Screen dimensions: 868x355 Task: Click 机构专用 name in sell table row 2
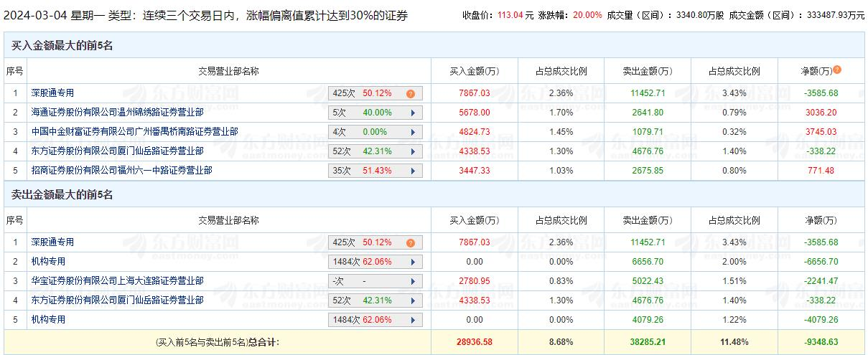(x=48, y=262)
